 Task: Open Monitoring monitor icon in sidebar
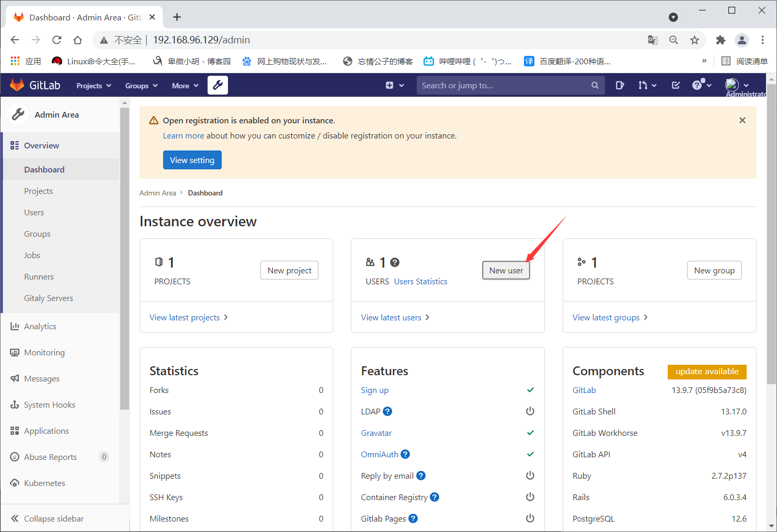(15, 352)
